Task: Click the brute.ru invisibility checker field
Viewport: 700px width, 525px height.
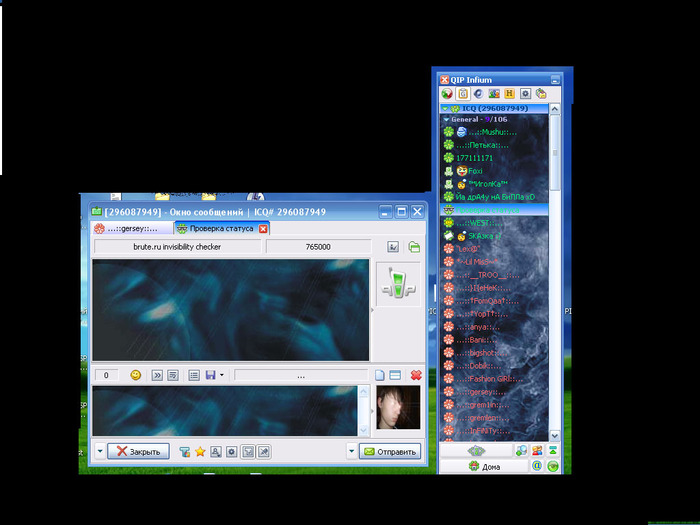Action: [x=177, y=246]
